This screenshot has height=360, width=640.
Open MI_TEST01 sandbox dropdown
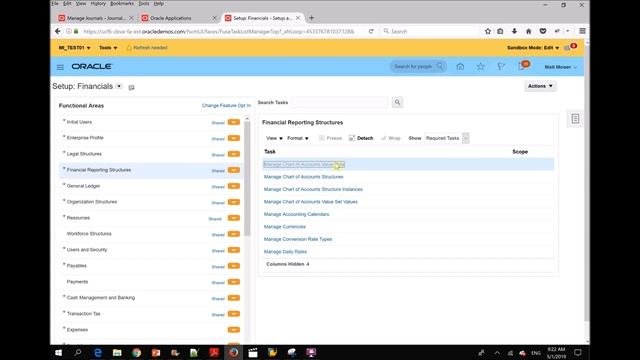74,48
